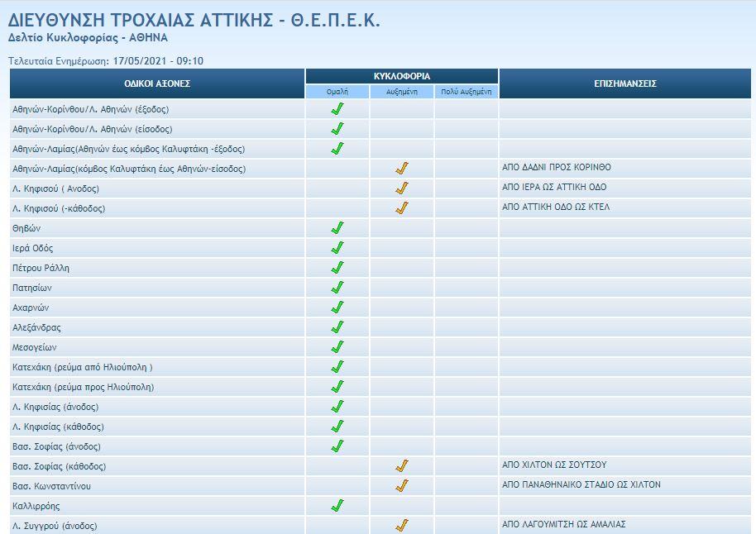This screenshot has height=534, width=756.
Task: Click the ΟΔΙΚΟΙ ΑΞΟΝΕΣ column header
Action: [x=157, y=83]
